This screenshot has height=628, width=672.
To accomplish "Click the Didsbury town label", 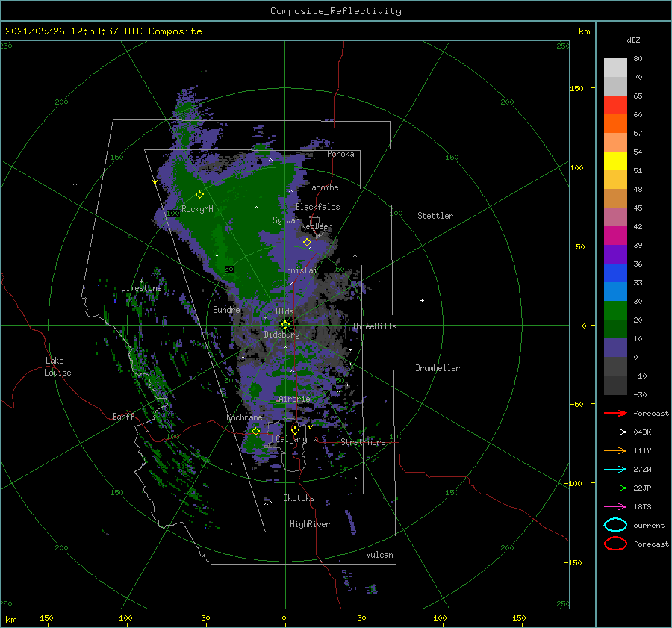I will pos(282,335).
